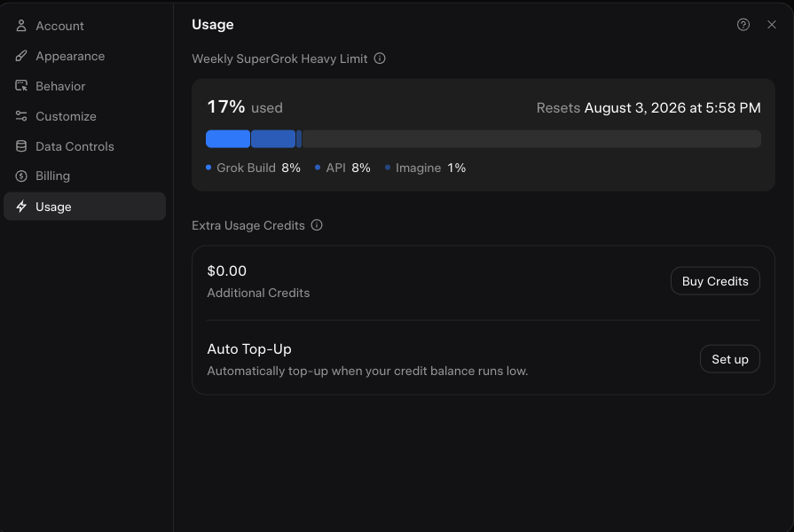
Task: Click the Usage page title
Action: tap(213, 25)
